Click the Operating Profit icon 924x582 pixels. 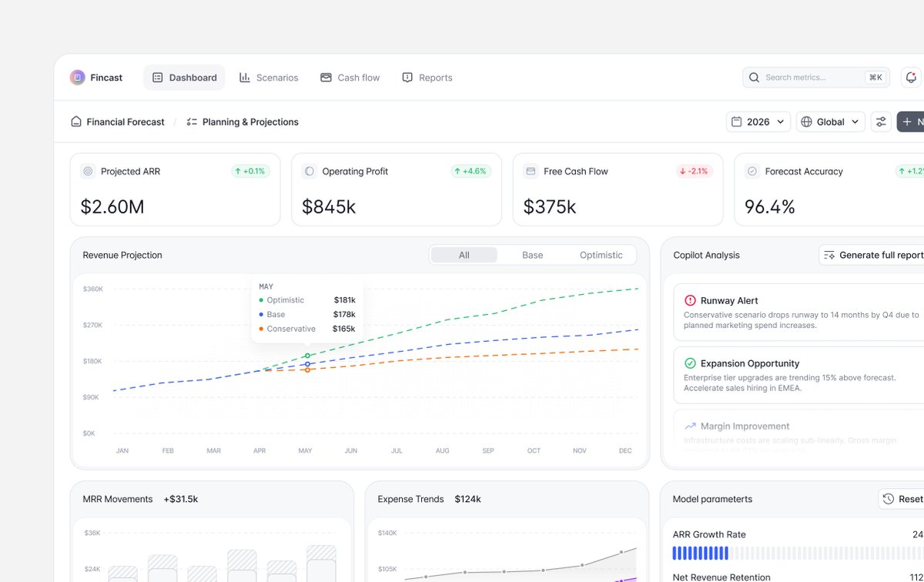pos(309,171)
